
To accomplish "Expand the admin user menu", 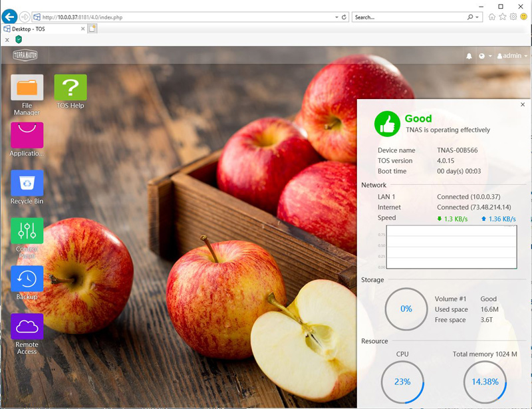I will click(x=512, y=56).
